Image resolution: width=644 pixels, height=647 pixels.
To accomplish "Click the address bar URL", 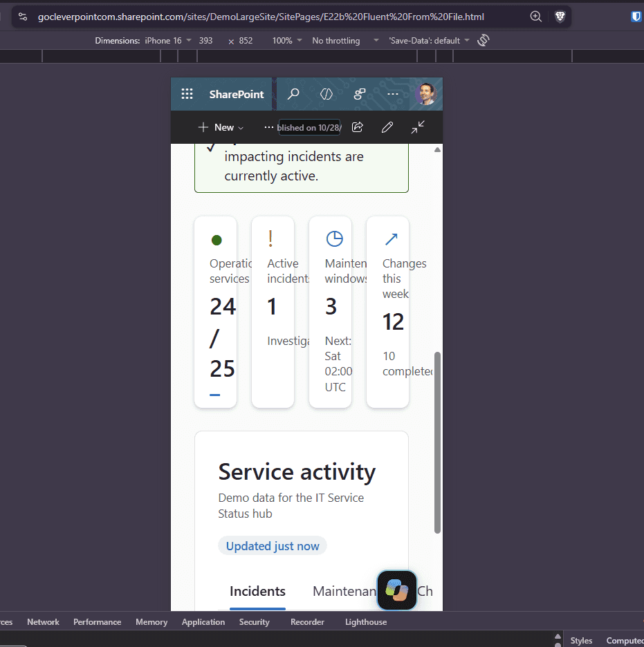I will 261,17.
